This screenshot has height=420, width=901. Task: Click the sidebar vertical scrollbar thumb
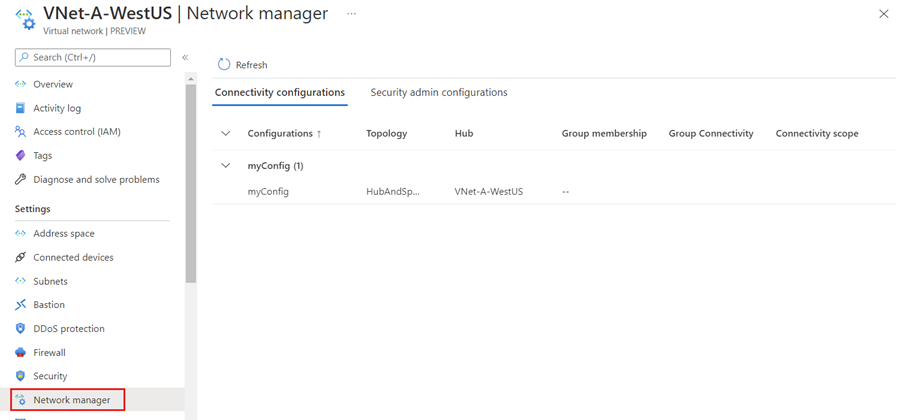[x=191, y=183]
